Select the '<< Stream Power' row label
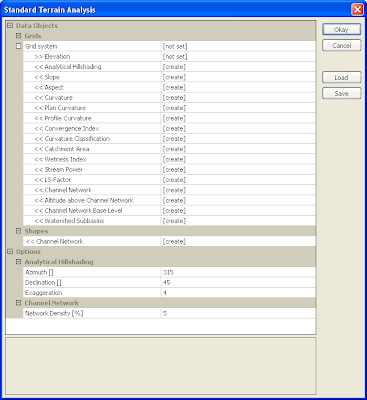The width and height of the screenshot is (367, 400). 58,169
